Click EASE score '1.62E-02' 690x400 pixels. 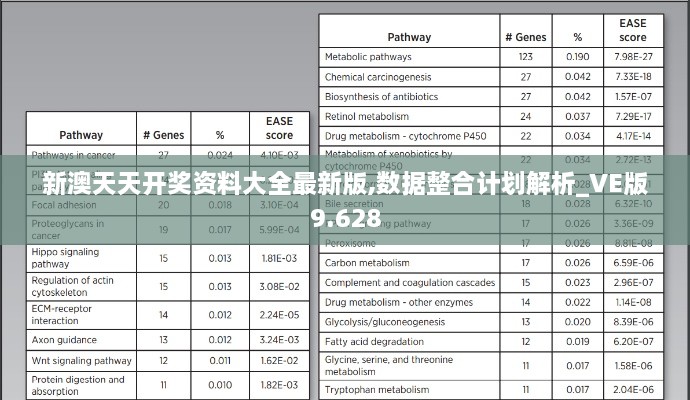coord(279,361)
